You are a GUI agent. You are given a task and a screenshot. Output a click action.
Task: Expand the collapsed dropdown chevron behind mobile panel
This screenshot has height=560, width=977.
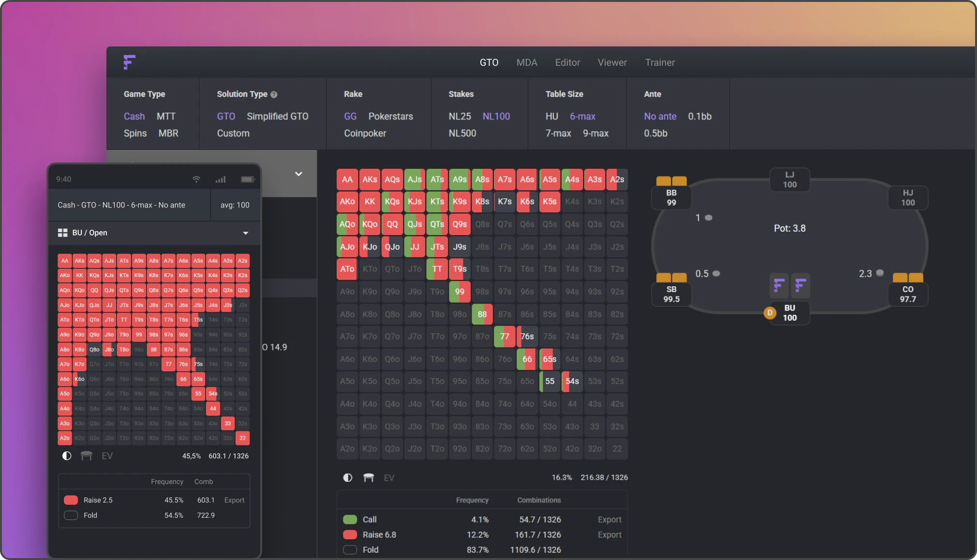[x=298, y=174]
